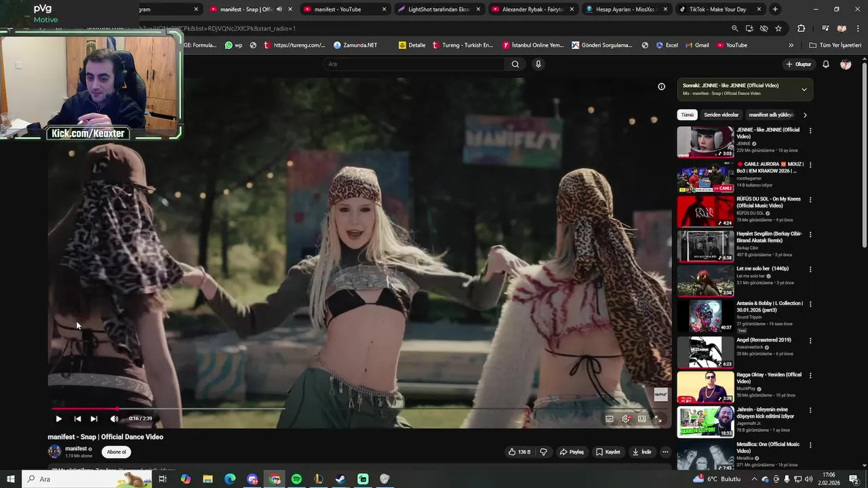Screen dimensions: 868x488
Task: Switch player to theater mode
Action: (x=642, y=419)
